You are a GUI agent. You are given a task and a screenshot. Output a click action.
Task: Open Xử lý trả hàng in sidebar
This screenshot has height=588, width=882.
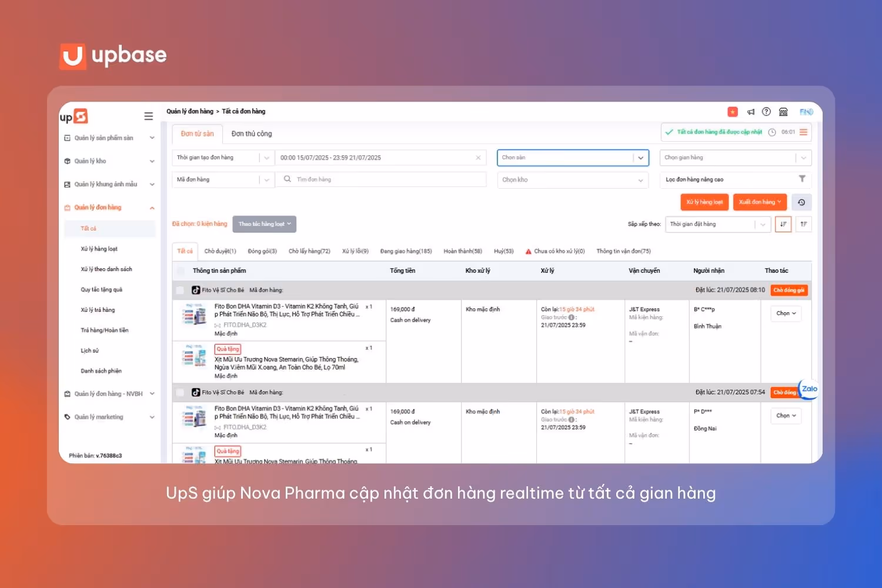point(98,310)
